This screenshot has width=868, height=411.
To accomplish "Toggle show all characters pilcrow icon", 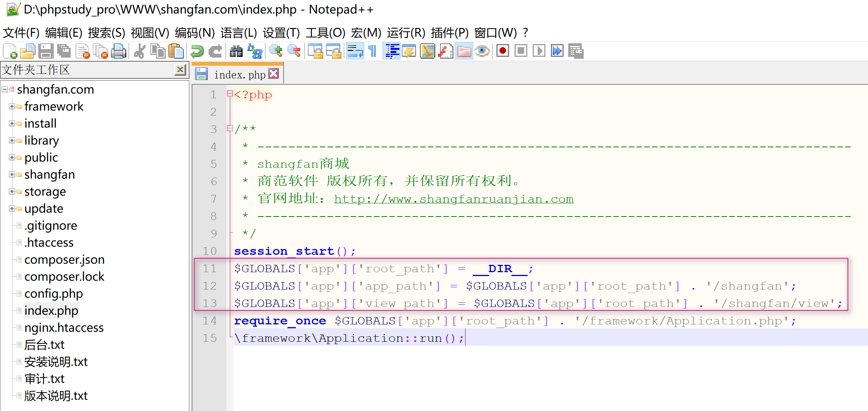I will point(372,51).
